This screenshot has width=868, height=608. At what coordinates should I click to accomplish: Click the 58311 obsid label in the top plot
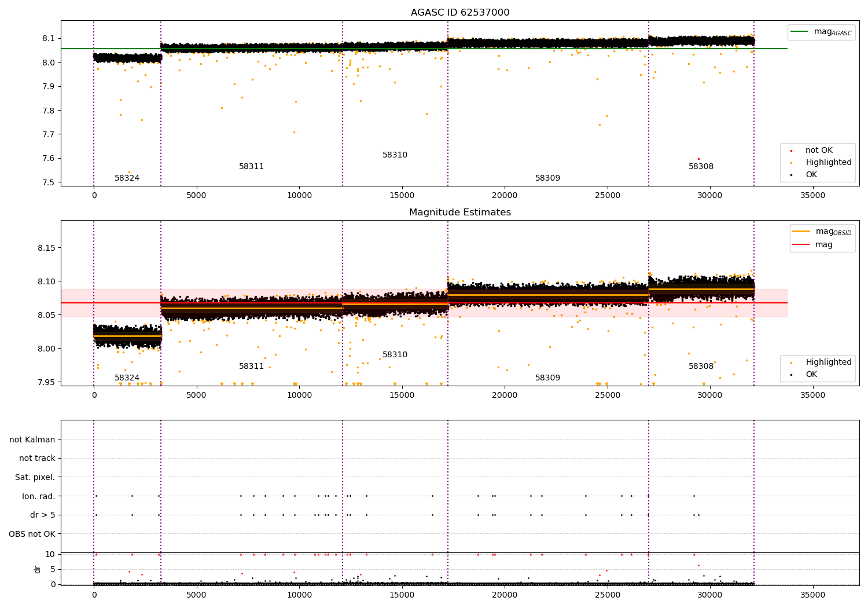coord(251,167)
